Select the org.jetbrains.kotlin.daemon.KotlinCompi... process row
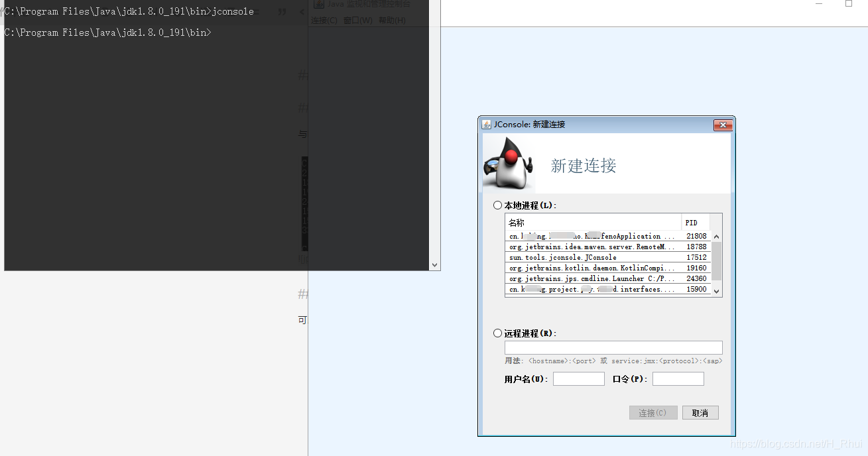The image size is (868, 456). [608, 268]
